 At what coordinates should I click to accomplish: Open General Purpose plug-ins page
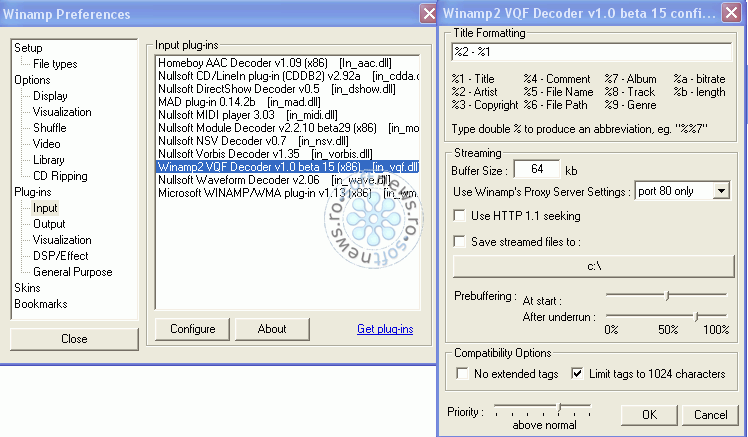73,272
